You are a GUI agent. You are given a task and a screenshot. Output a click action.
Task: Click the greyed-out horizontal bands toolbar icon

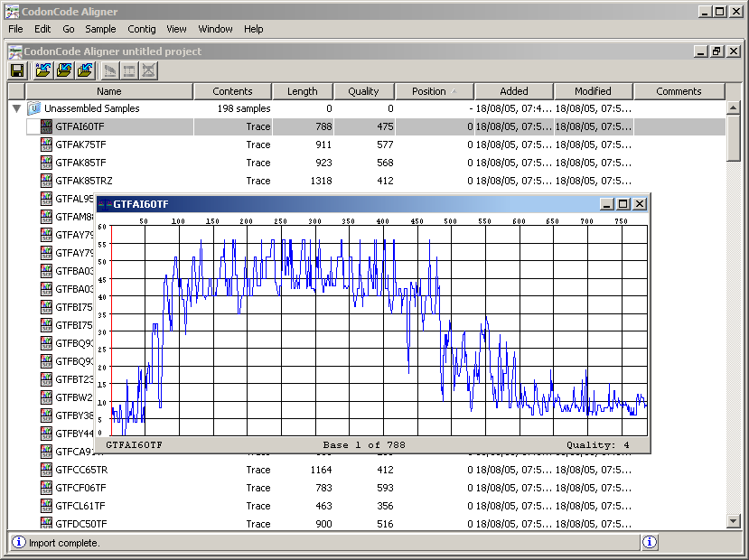click(129, 71)
